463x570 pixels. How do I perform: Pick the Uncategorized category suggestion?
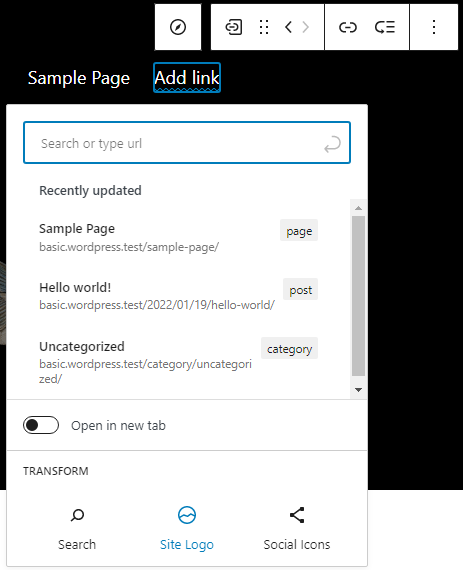(x=178, y=361)
